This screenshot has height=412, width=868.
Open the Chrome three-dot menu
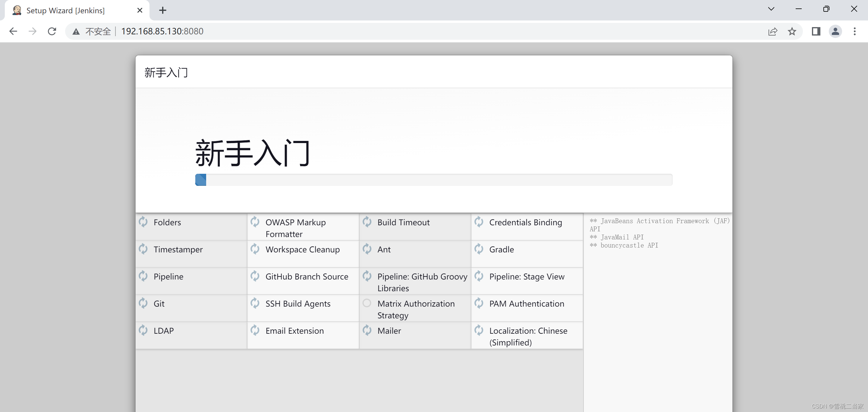point(854,31)
